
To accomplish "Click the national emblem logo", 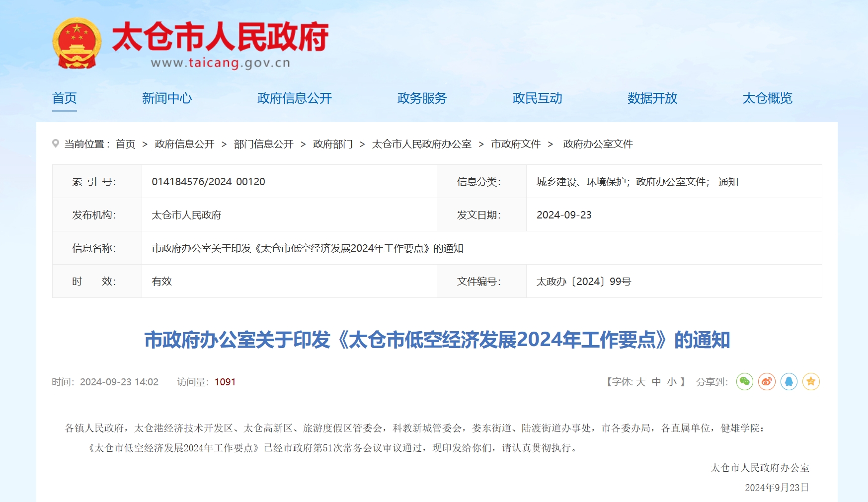I will (x=77, y=44).
